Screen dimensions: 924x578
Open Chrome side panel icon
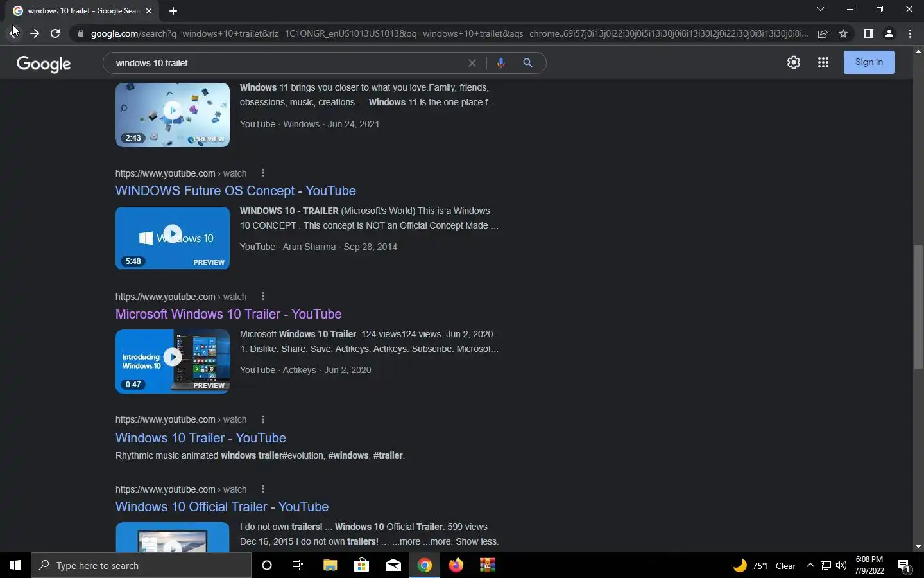[868, 33]
